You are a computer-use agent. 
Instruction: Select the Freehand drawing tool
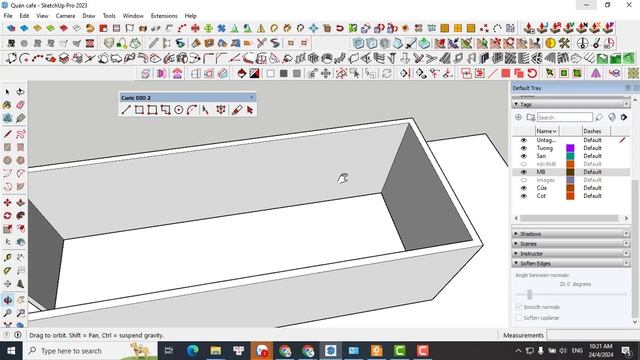20,133
